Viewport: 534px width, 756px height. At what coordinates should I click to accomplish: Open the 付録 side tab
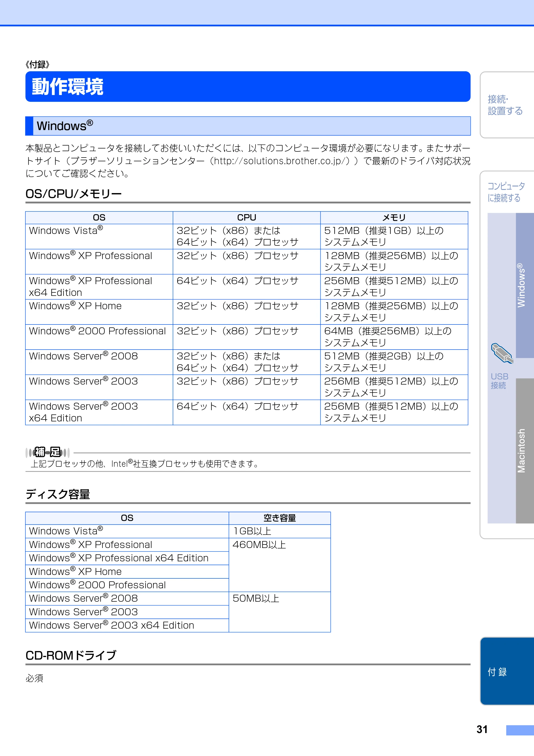507,671
